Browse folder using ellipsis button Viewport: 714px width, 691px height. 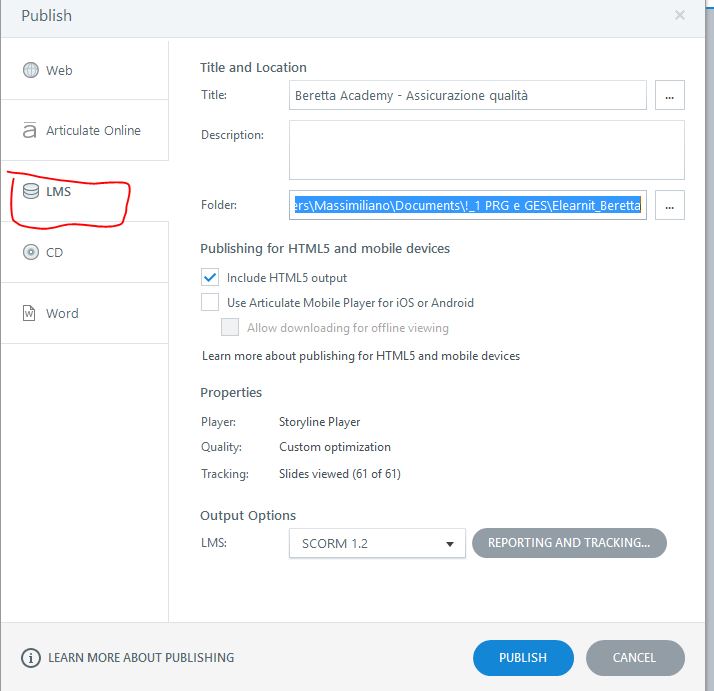670,205
